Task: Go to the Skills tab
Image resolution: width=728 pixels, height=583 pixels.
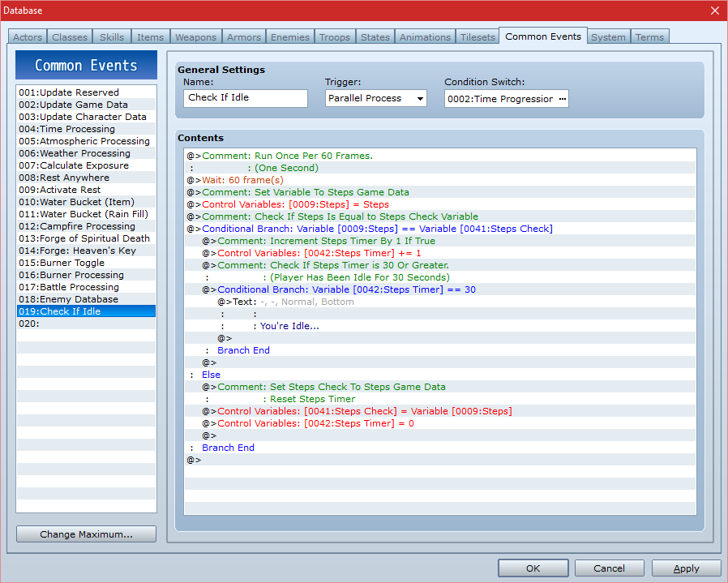Action: [112, 37]
